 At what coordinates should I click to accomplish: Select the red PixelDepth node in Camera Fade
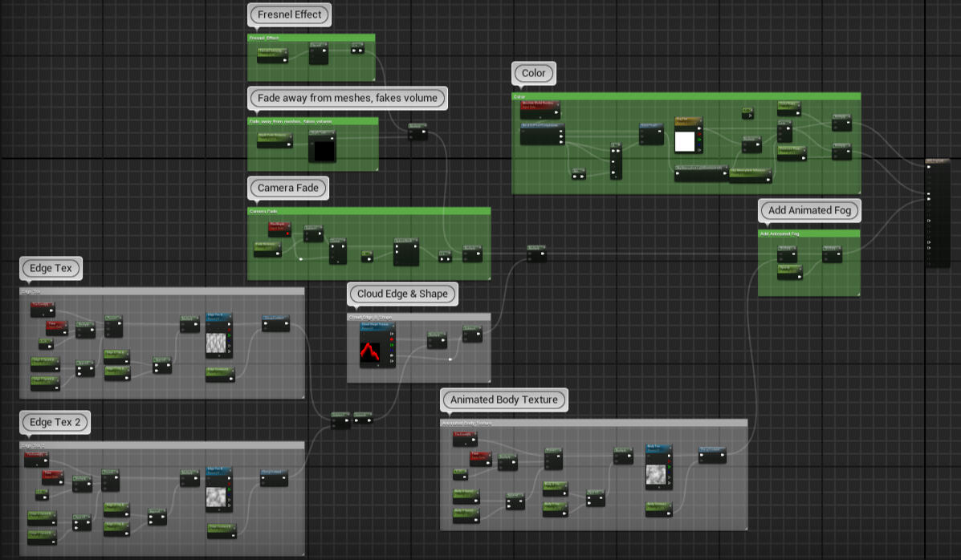point(279,227)
